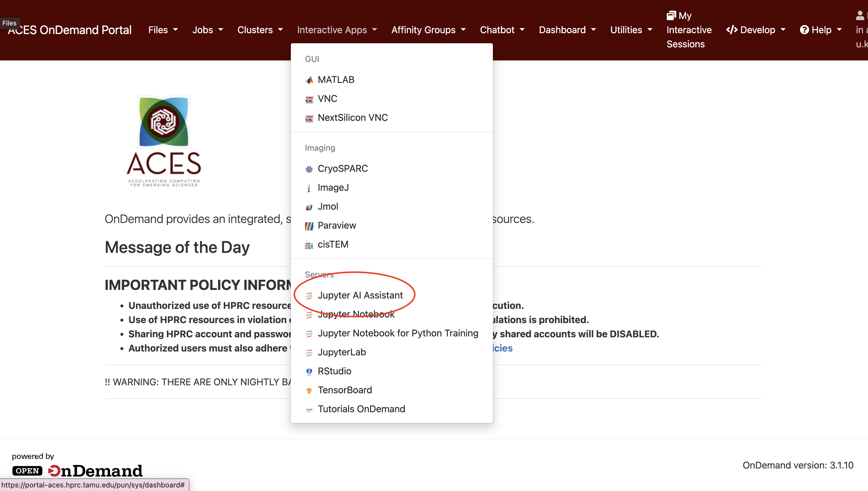
Task: Collapse the Interactive Apps dropdown
Action: [x=337, y=30]
